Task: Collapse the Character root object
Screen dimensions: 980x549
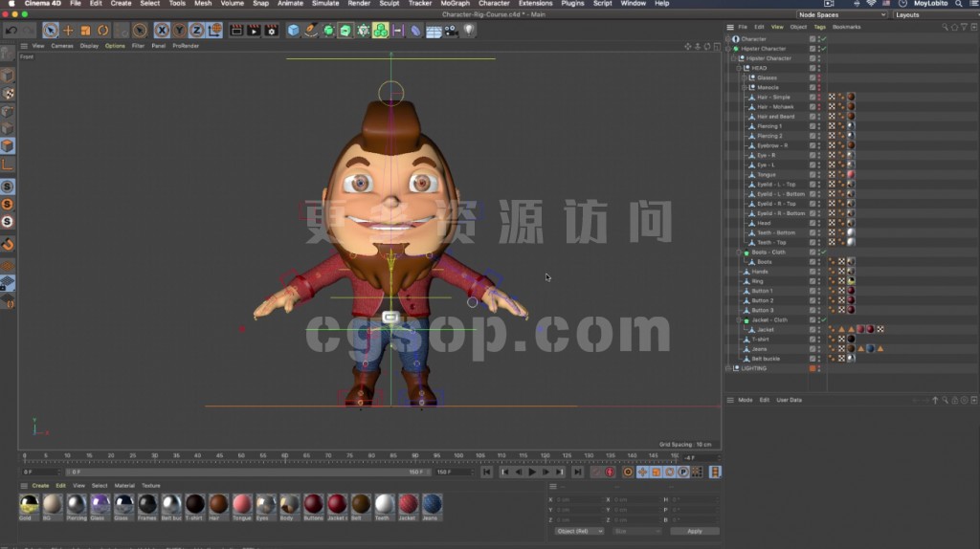Action: click(728, 38)
